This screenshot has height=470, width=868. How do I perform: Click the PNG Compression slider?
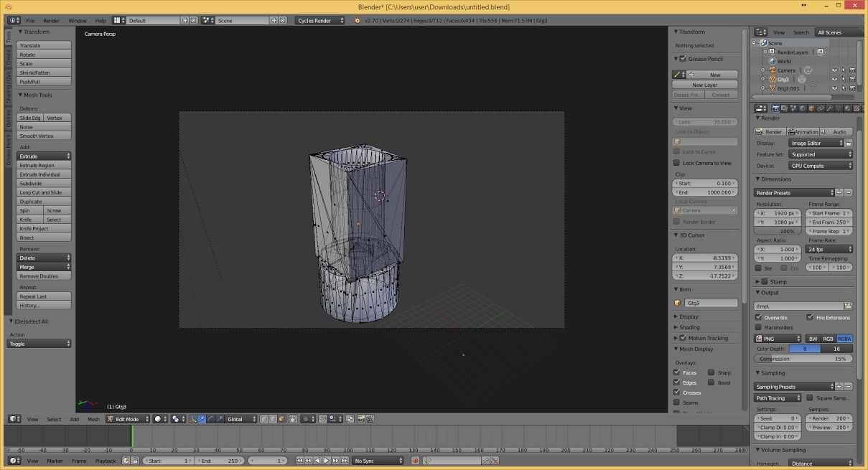click(803, 359)
